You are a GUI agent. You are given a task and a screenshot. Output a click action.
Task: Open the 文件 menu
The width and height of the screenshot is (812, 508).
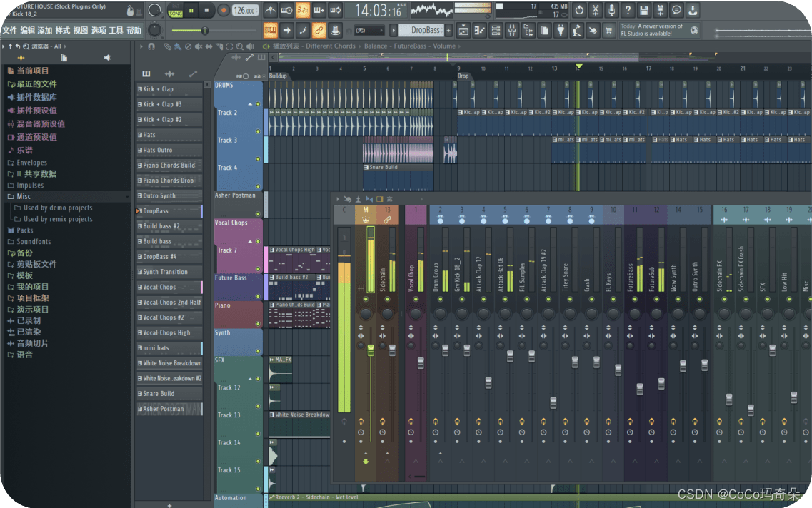tap(9, 31)
